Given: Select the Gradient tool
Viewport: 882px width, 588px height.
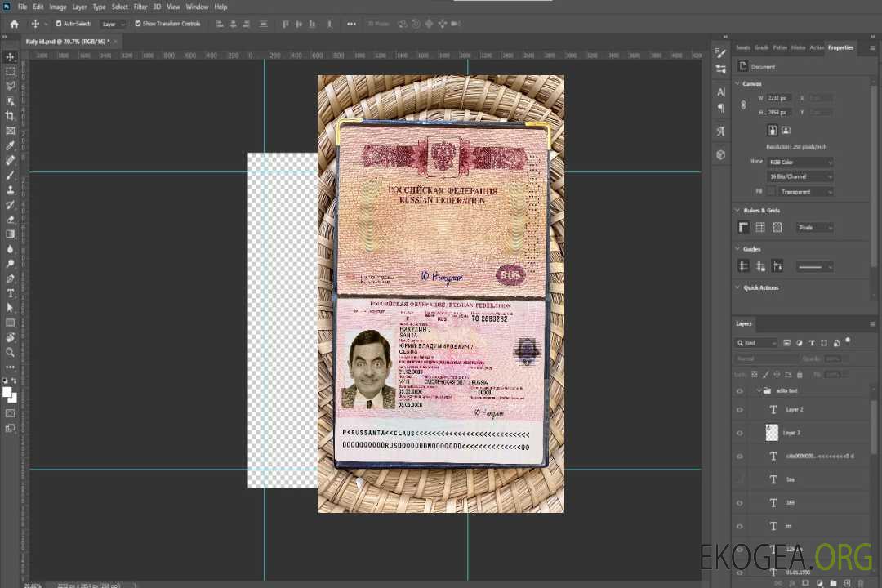Looking at the screenshot, I should (x=10, y=234).
